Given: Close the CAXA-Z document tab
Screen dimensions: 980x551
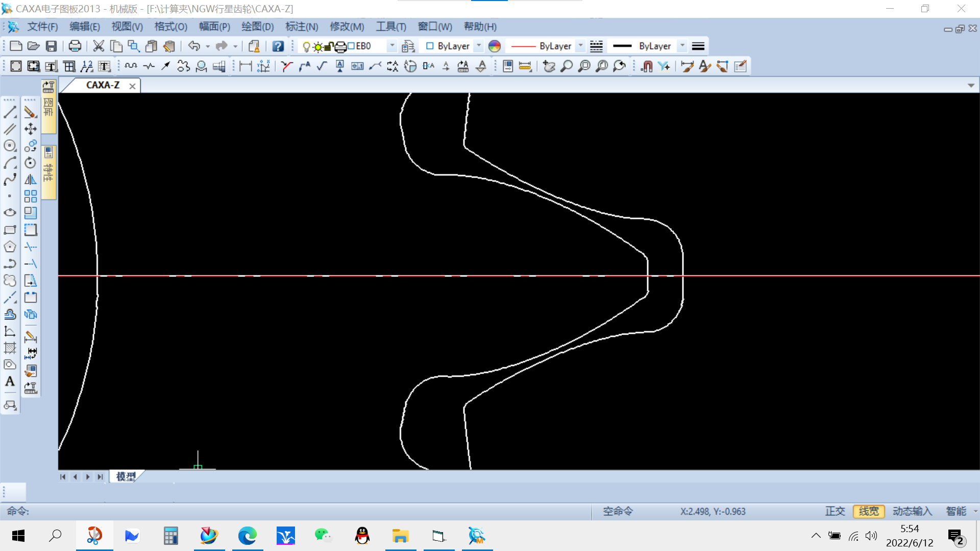Looking at the screenshot, I should [x=132, y=86].
